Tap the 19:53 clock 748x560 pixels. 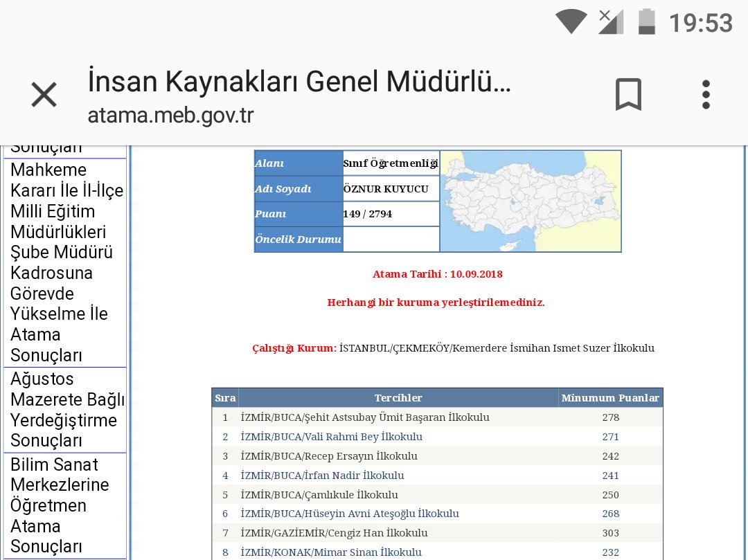click(x=700, y=23)
